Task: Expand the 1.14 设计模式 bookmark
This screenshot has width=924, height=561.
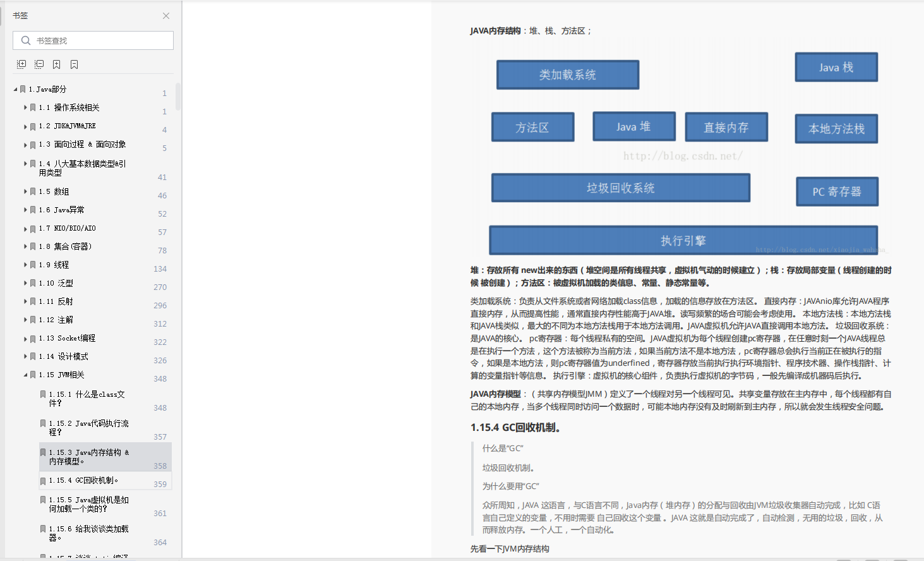Action: tap(25, 356)
